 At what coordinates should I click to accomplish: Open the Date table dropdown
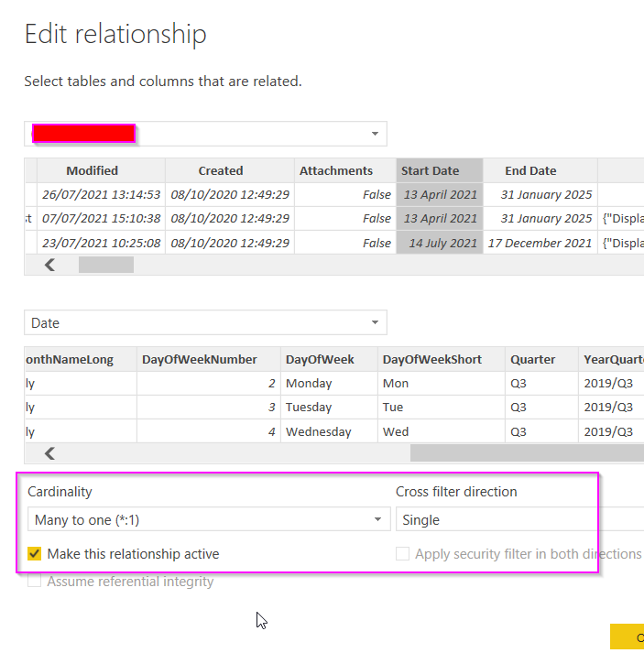coord(205,322)
